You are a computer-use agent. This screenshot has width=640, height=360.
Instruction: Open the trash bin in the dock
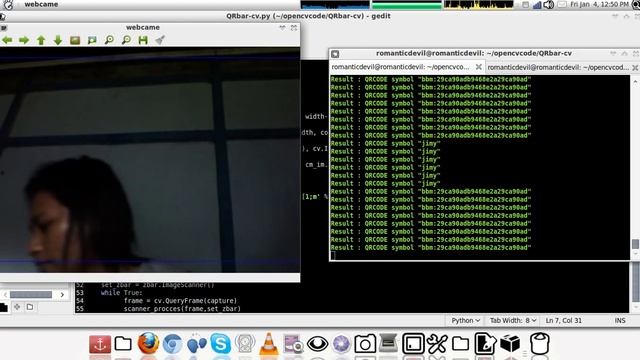tap(540, 343)
